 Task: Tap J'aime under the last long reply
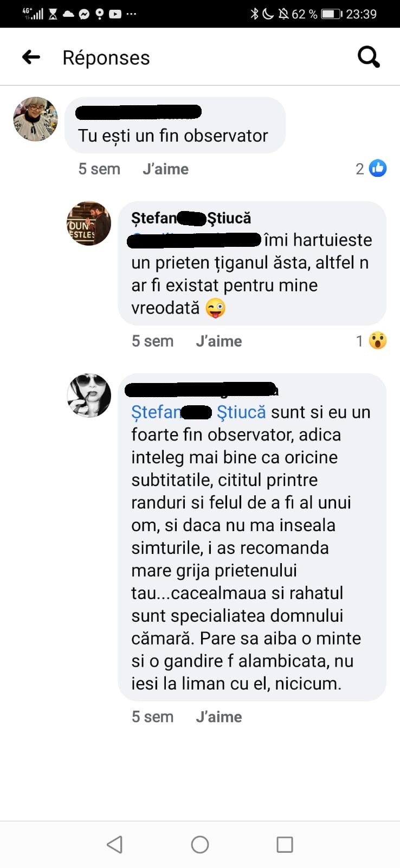(219, 717)
